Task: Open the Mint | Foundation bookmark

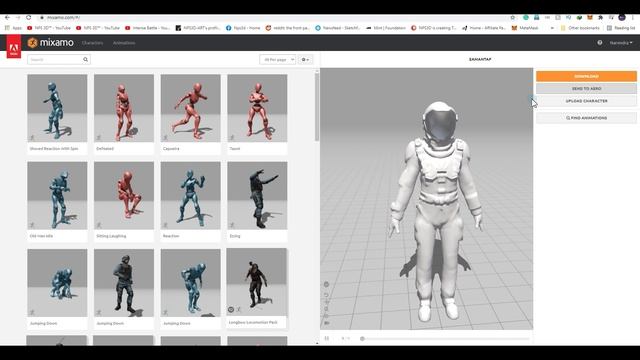Action: coord(386,28)
